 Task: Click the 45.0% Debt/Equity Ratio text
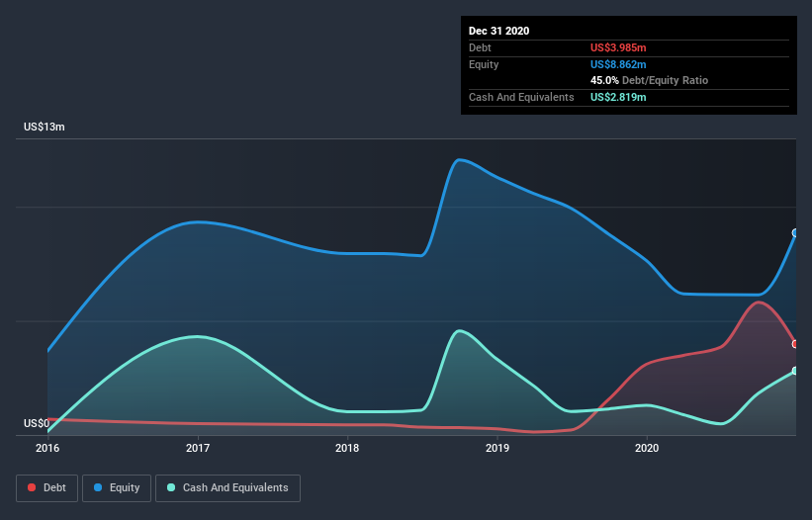pyautogui.click(x=650, y=81)
